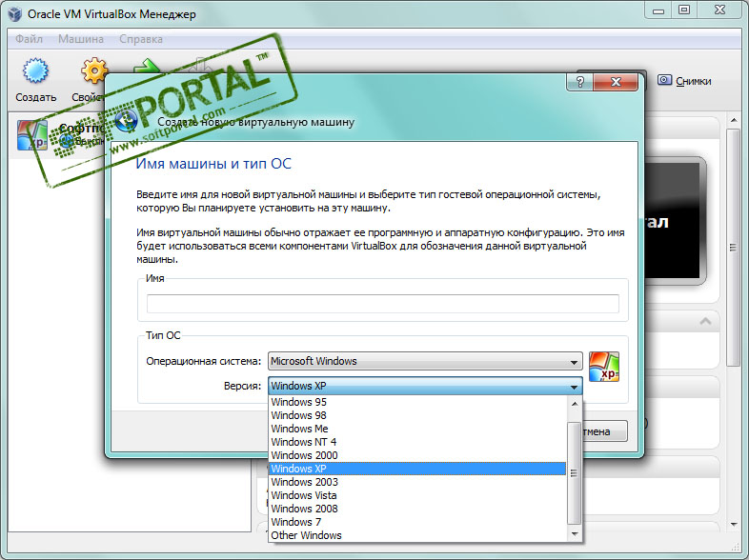Choose Windows Me from version list
This screenshot has width=749, height=560.
point(417,429)
